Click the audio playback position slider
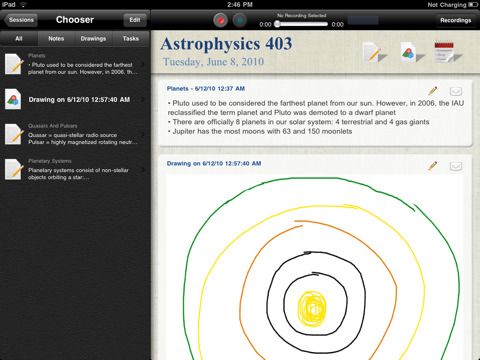 pos(301,24)
